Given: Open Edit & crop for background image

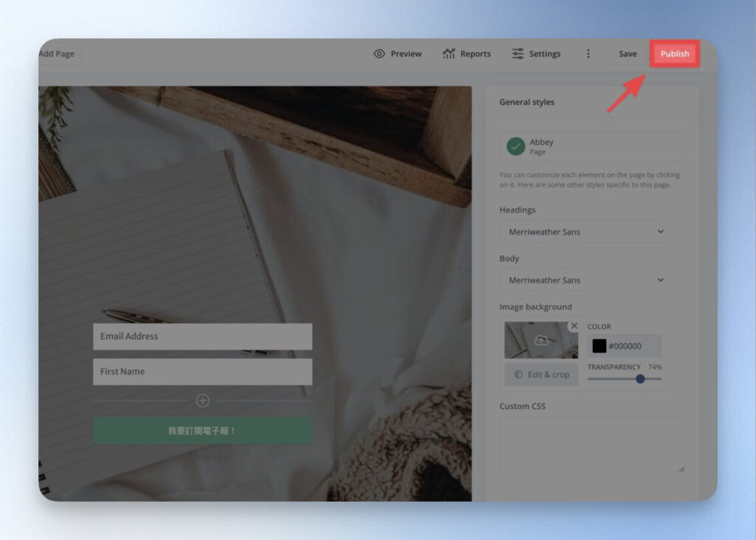Looking at the screenshot, I should (541, 374).
